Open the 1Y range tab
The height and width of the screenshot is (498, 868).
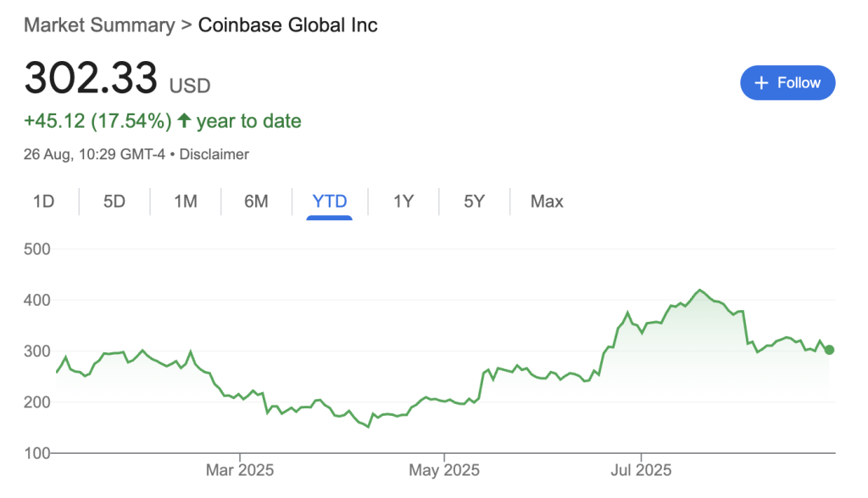click(403, 202)
